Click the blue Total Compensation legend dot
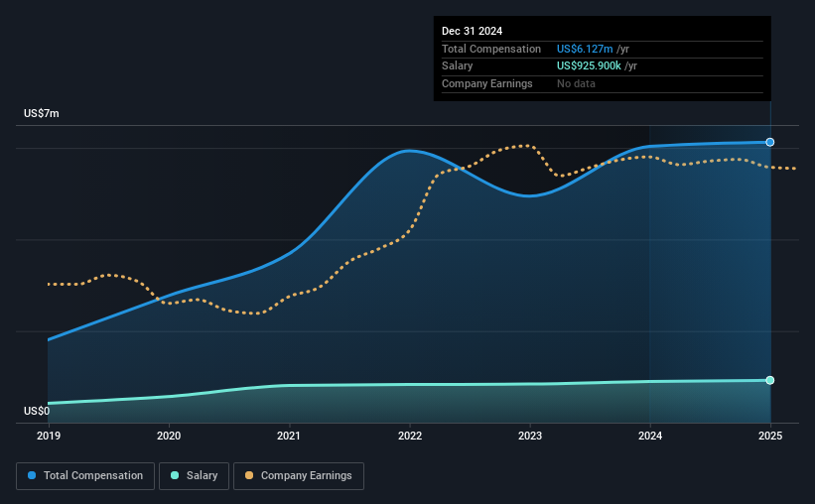 (32, 475)
